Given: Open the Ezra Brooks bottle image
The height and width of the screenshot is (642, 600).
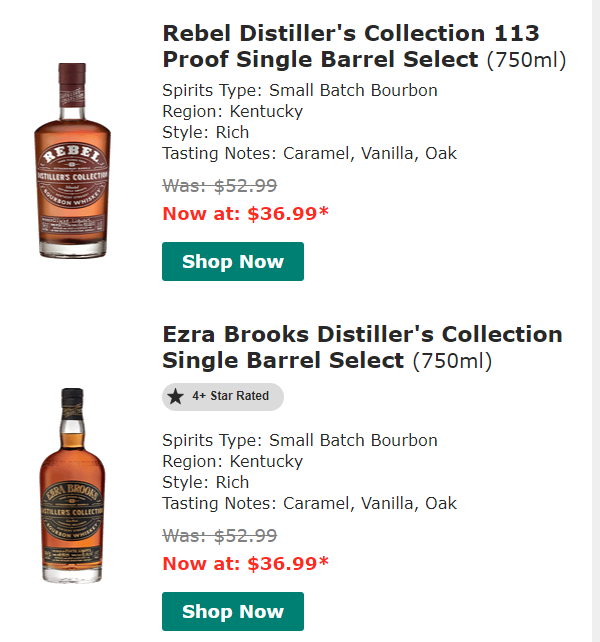Looking at the screenshot, I should point(71,485).
